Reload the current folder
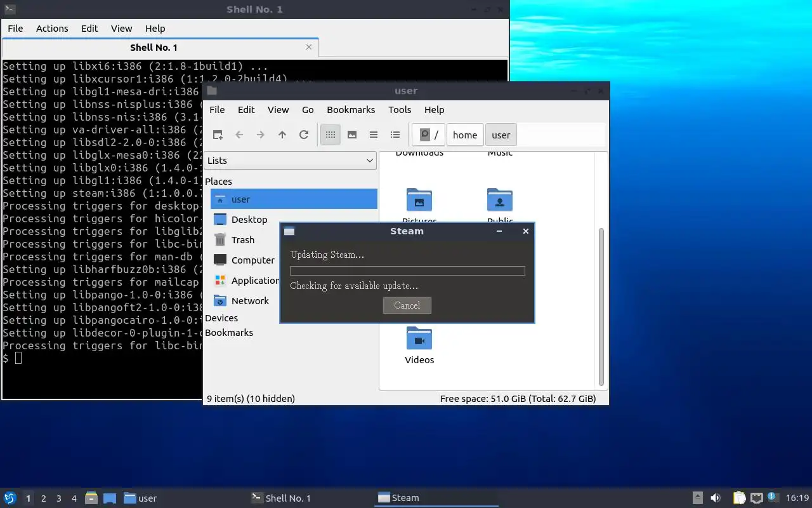 pyautogui.click(x=304, y=135)
